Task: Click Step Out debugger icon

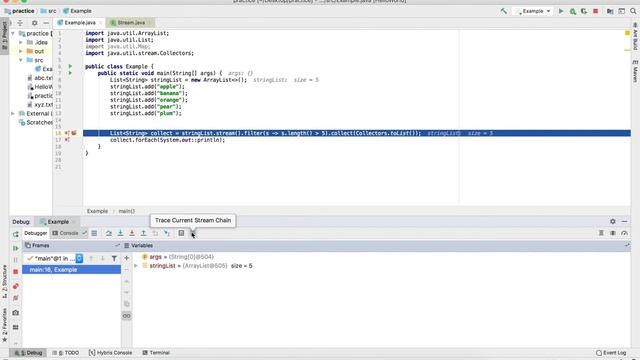Action: coord(144,233)
